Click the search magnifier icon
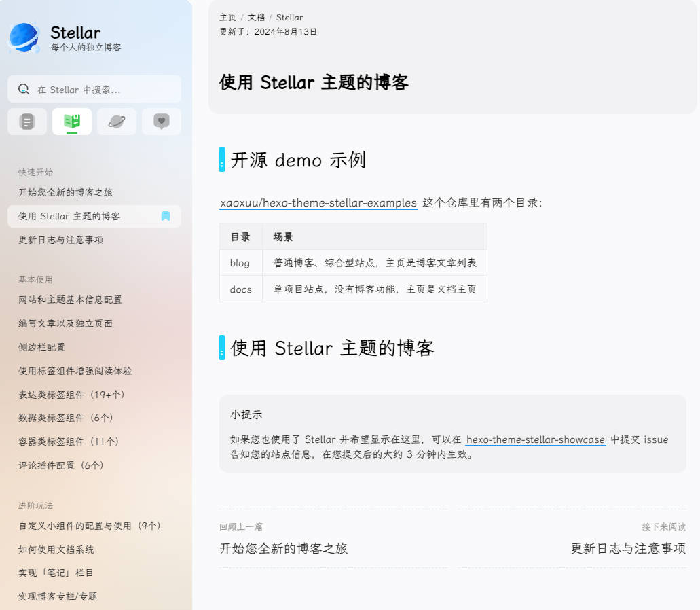The width and height of the screenshot is (700, 610). click(24, 89)
